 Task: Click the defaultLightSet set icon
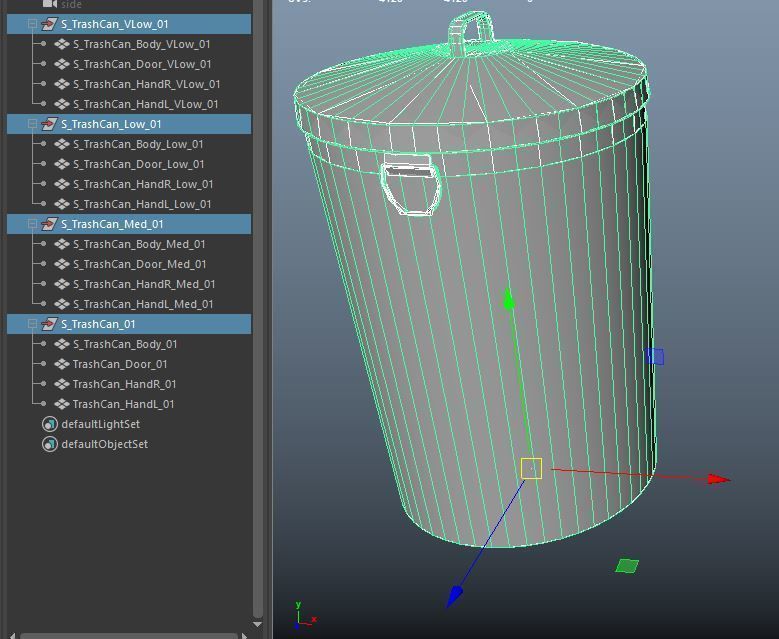pyautogui.click(x=49, y=424)
